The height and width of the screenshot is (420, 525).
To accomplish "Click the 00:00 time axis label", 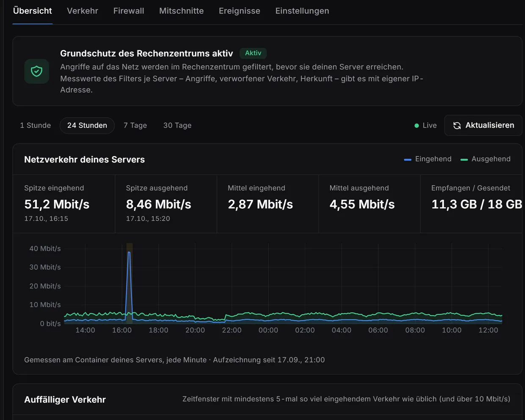I will pos(268,330).
